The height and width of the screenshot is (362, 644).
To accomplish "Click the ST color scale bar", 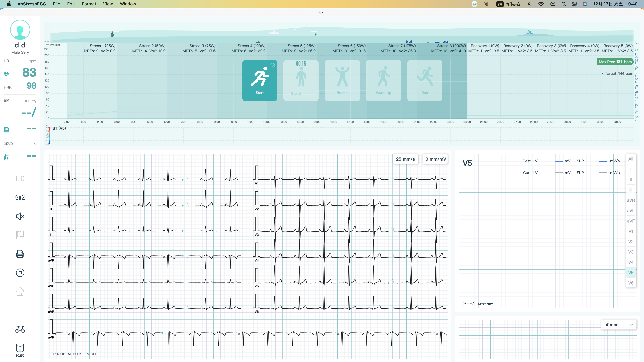I will point(49,136).
